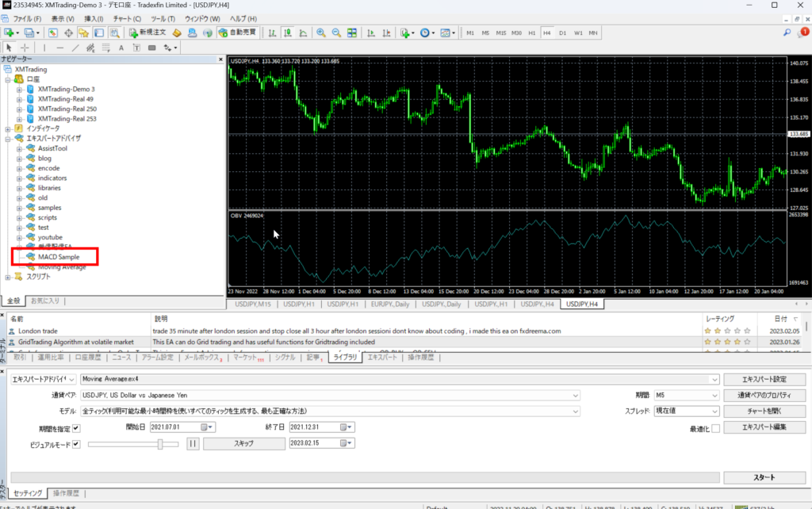Image resolution: width=812 pixels, height=509 pixels.
Task: Expand the samples folder node
Action: 19,208
